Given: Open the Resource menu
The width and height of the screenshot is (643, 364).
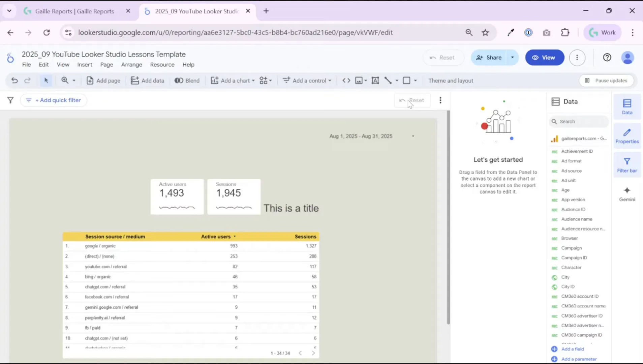Looking at the screenshot, I should pos(162,64).
